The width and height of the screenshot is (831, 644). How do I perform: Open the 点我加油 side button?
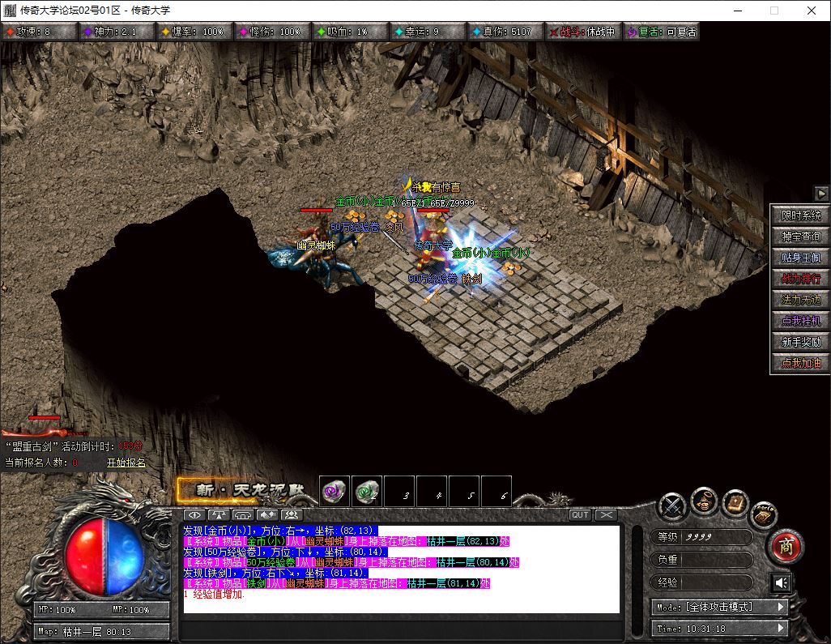click(801, 363)
